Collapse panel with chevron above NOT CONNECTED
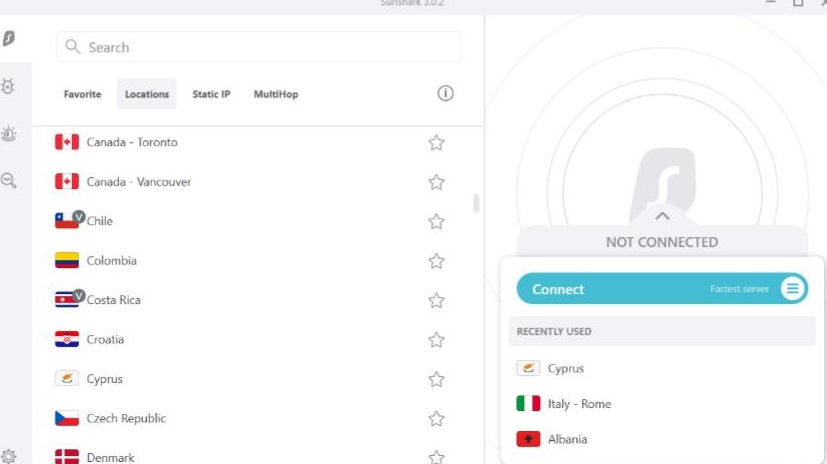This screenshot has height=464, width=827. (x=662, y=216)
